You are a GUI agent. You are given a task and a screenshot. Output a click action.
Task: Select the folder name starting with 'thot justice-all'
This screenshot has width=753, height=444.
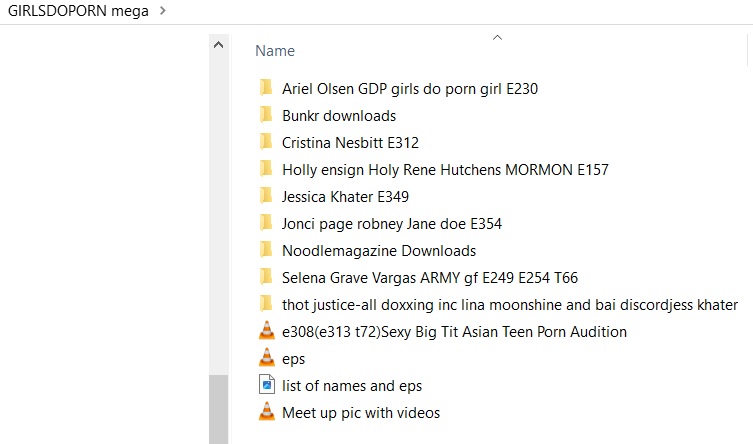510,305
